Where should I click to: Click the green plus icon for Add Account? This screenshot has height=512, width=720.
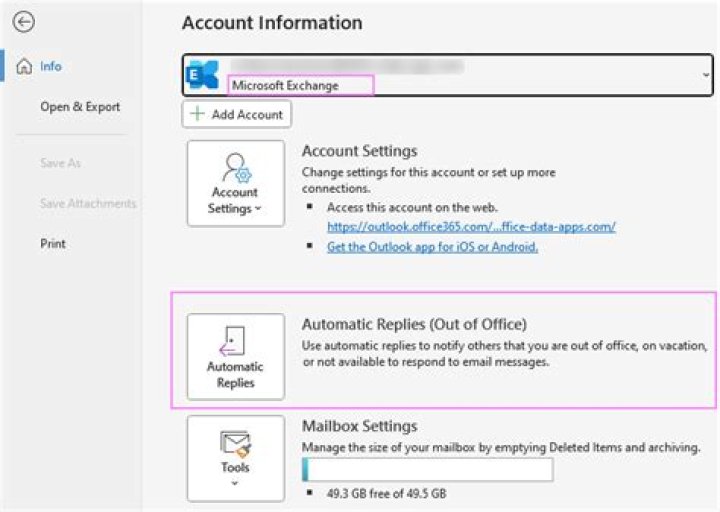[198, 115]
